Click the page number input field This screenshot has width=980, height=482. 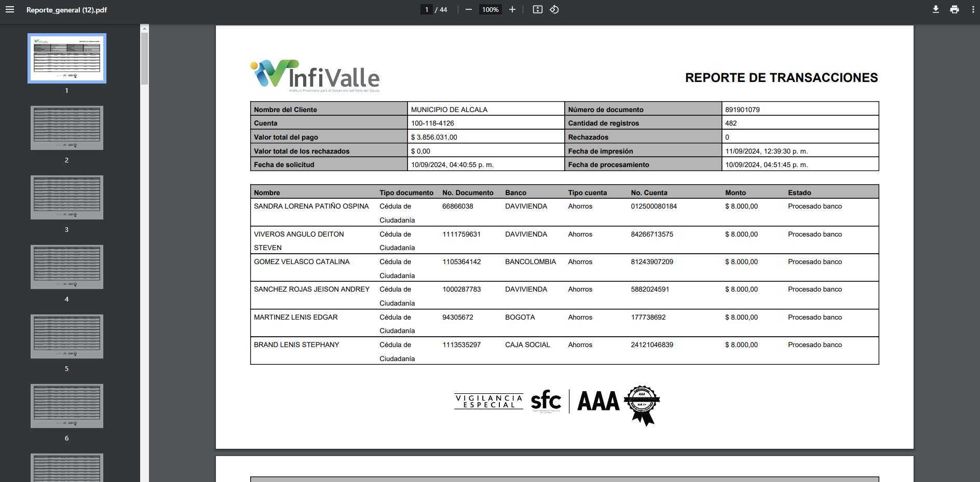pyautogui.click(x=427, y=9)
